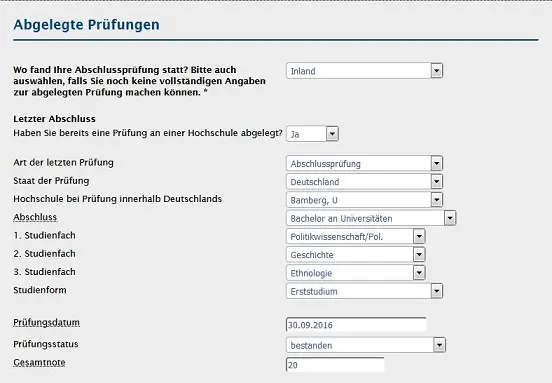
Task: Click the Studienform label
Action: point(40,290)
